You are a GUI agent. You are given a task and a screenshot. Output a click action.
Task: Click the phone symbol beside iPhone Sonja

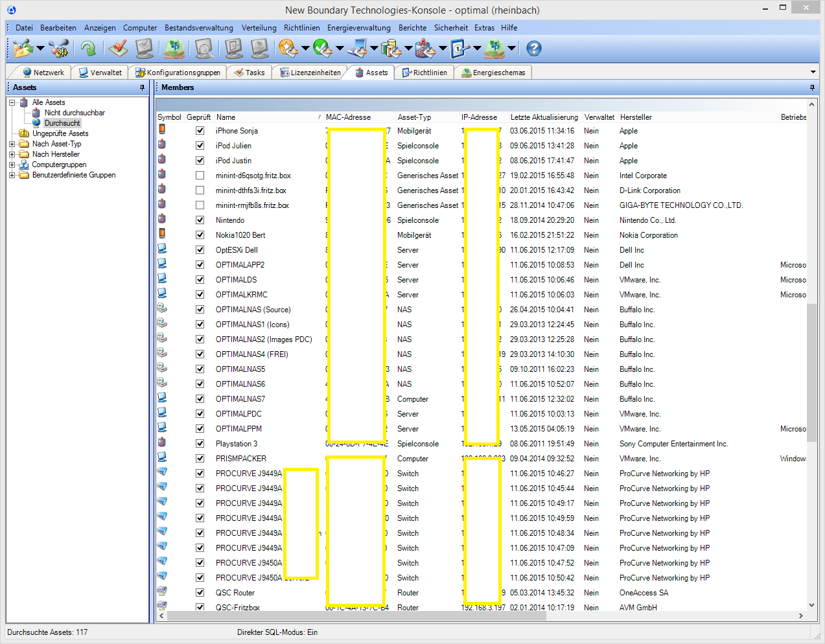coord(162,130)
